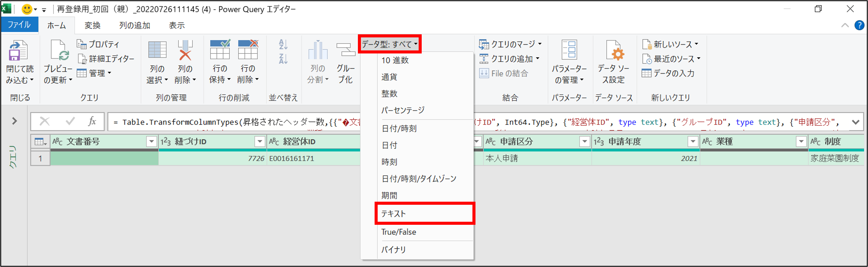
Task: Expand the formula bar with the chevron
Action: (855, 122)
